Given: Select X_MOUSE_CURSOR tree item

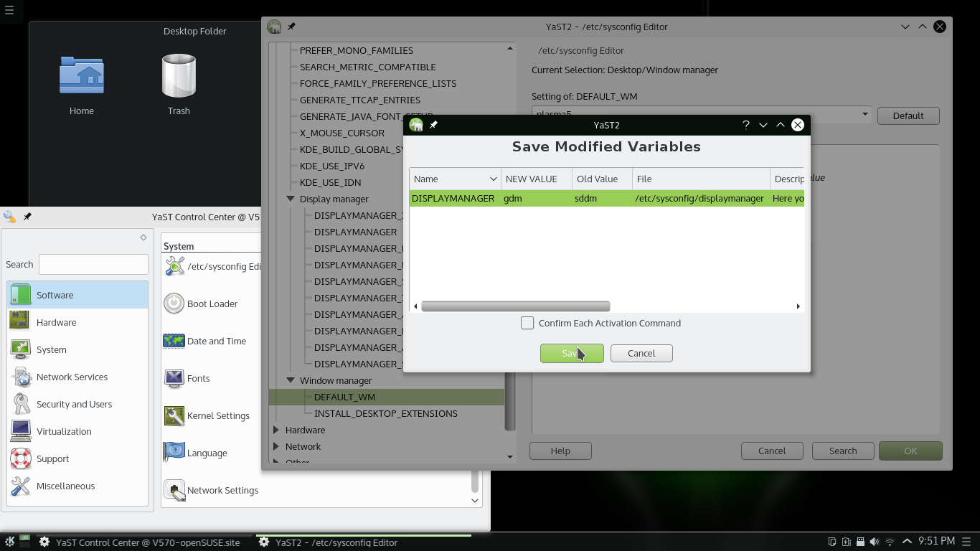Looking at the screenshot, I should pyautogui.click(x=342, y=133).
